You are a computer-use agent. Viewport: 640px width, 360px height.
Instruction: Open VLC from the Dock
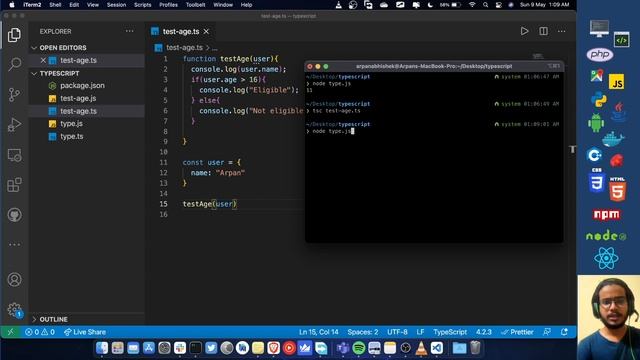coord(421,348)
